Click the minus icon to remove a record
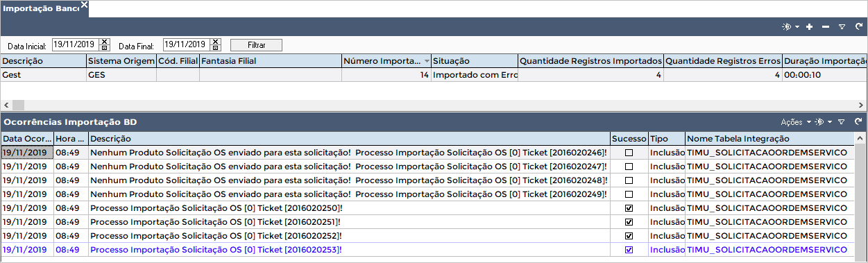Viewport: 868px width, 263px height. pos(825,26)
